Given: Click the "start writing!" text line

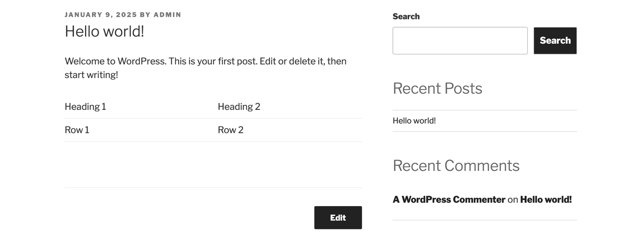Looking at the screenshot, I should [x=91, y=75].
